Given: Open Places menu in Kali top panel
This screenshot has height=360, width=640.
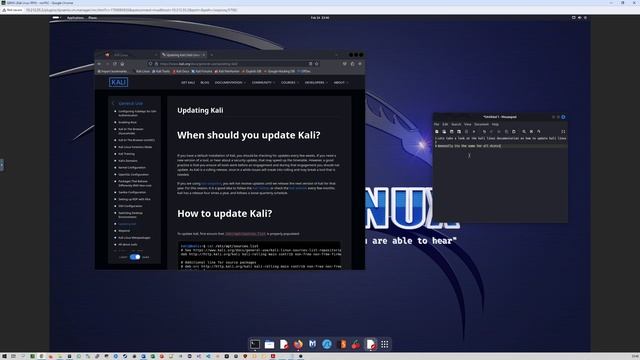Looking at the screenshot, I should 93,18.
